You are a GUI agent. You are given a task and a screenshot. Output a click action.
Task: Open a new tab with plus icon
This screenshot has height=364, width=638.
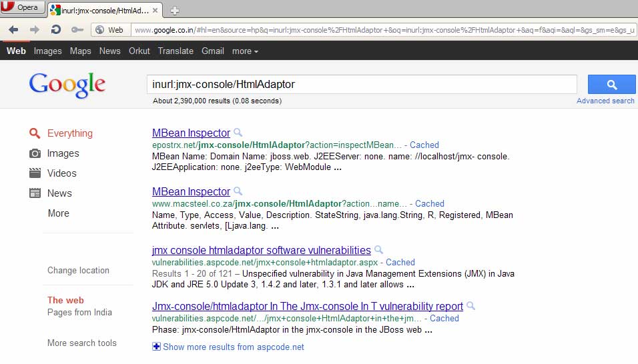pos(175,10)
